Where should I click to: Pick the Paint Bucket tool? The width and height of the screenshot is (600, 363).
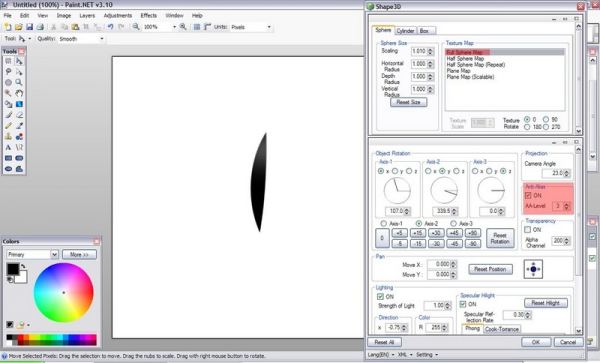pos(8,104)
